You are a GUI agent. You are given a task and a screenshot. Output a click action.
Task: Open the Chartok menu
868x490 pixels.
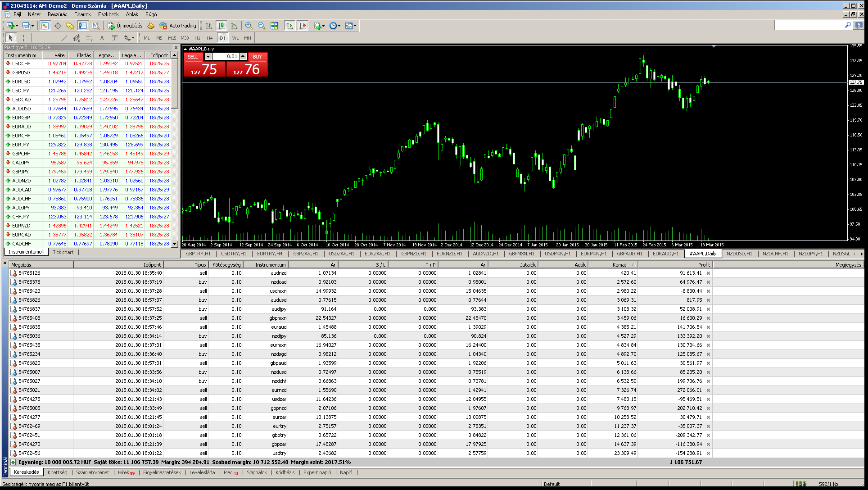(x=82, y=14)
